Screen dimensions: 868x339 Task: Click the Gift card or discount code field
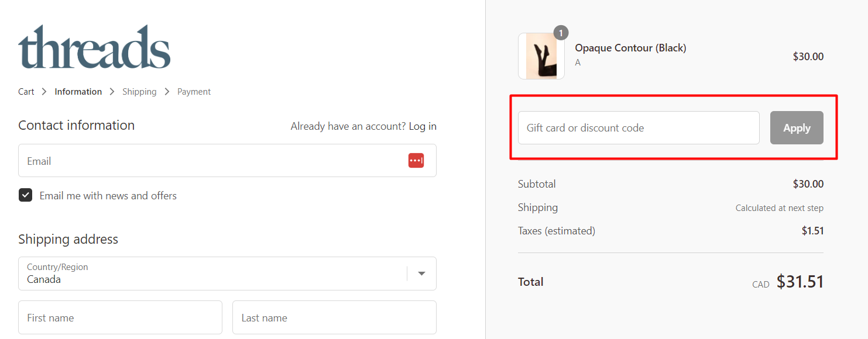click(x=639, y=128)
